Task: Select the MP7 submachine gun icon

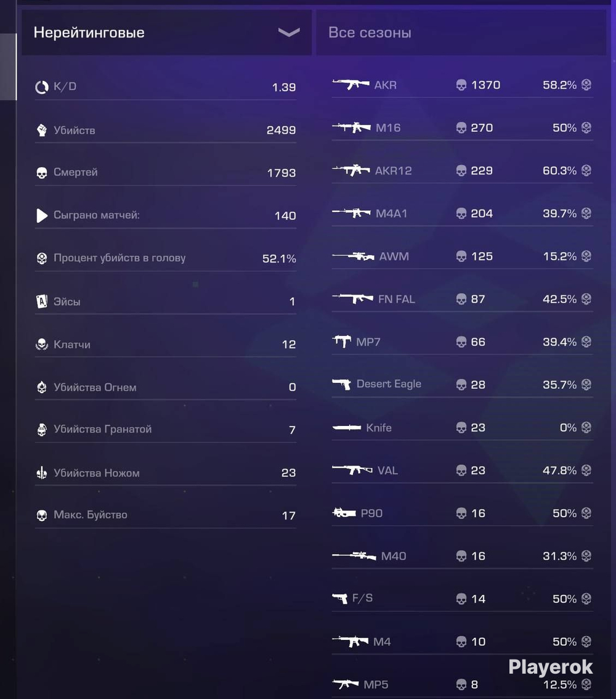Action: click(x=342, y=341)
